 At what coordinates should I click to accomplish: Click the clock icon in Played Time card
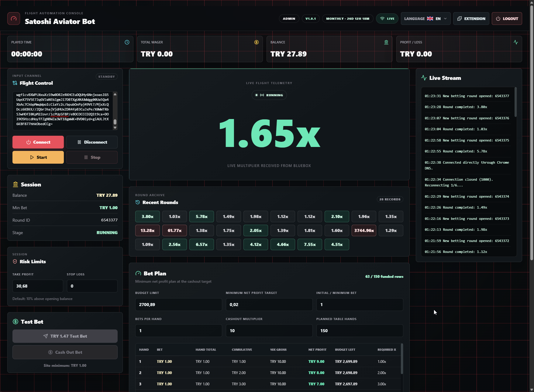coord(127,42)
